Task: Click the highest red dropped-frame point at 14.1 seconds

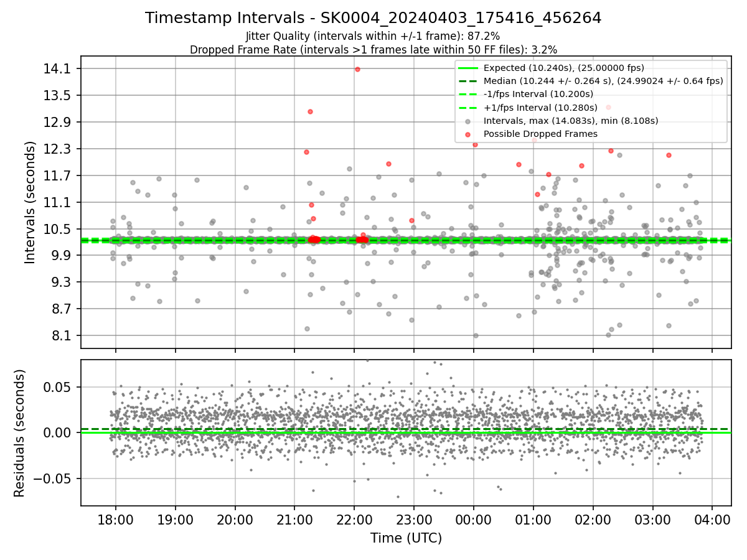Action: (357, 69)
